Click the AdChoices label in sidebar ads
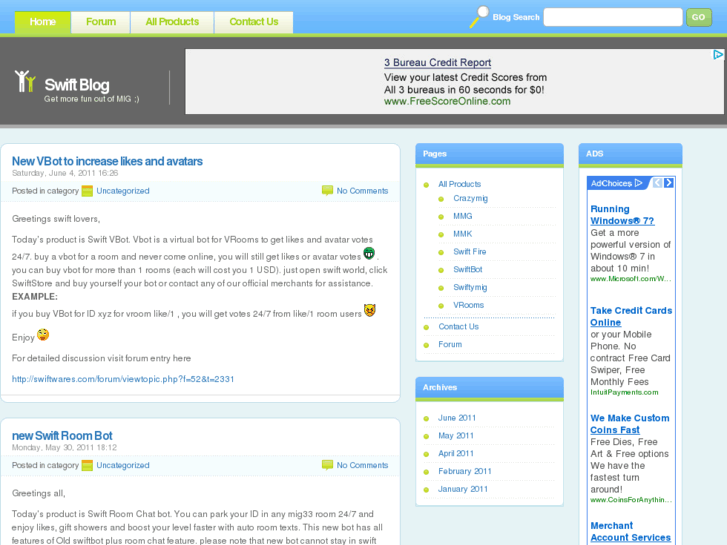 pos(616,183)
